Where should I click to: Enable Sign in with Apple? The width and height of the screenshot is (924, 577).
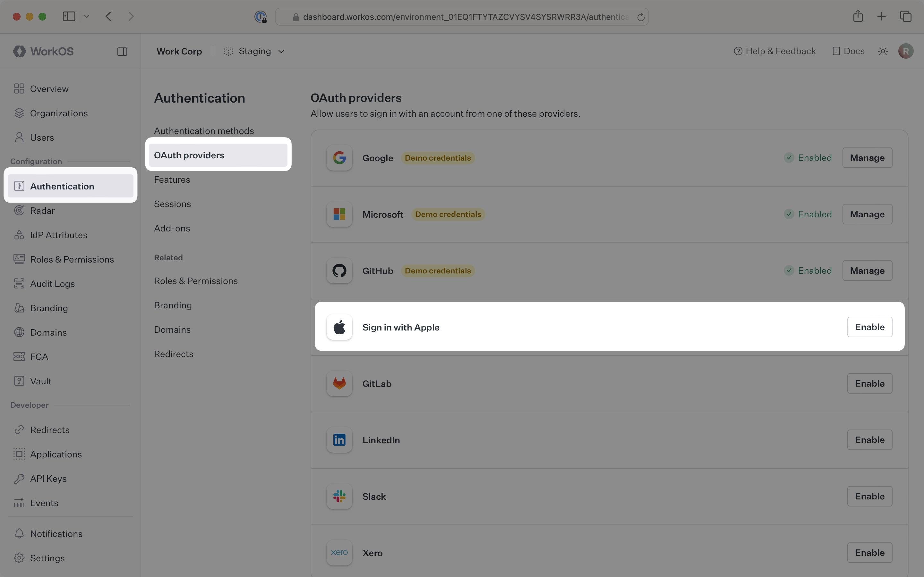pyautogui.click(x=869, y=327)
